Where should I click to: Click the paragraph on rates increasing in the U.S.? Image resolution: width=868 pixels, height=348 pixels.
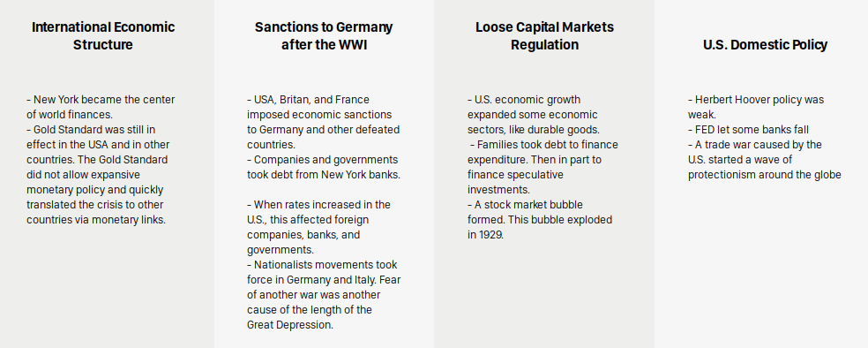(318, 227)
